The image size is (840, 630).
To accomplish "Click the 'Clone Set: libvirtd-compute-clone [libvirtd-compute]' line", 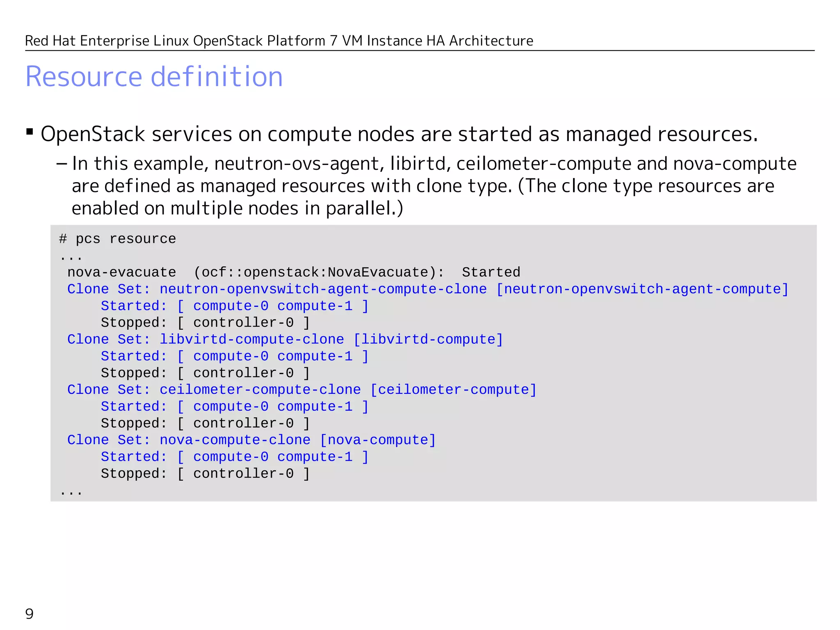I will pos(285,340).
